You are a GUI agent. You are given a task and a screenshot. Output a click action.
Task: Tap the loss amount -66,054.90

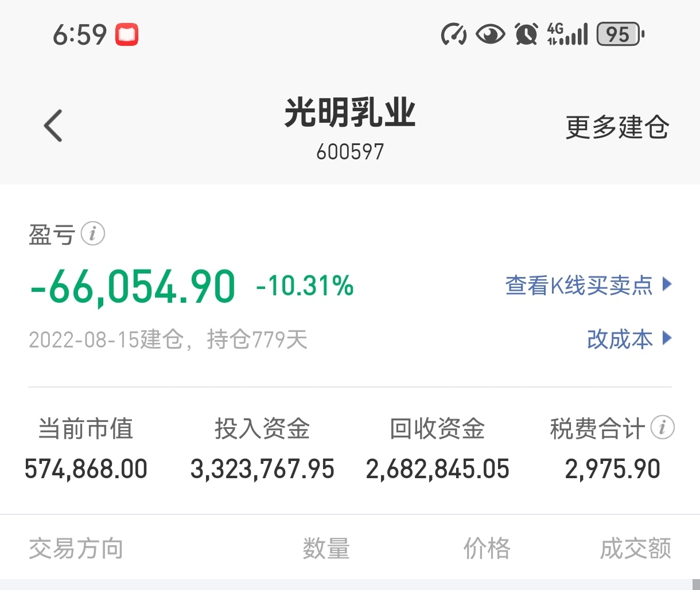coord(133,287)
